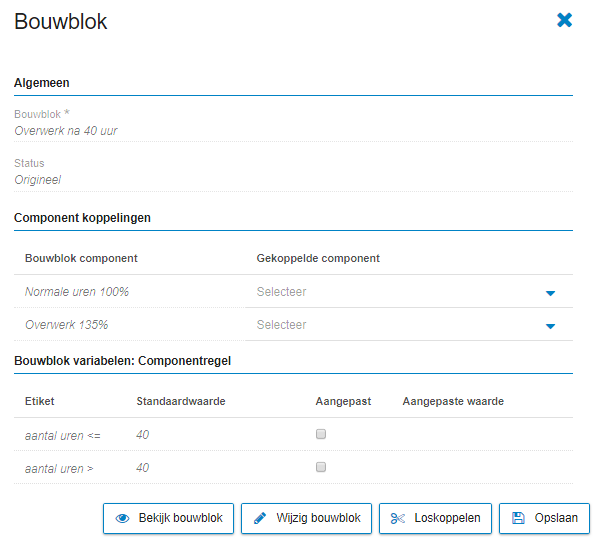This screenshot has height=540, width=597.
Task: Select the Selecteer field next to Overwerk 135%
Action: (x=409, y=325)
